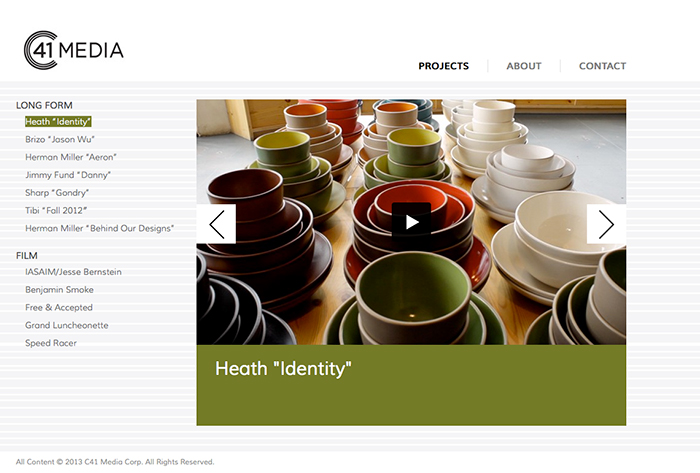Click the C41 Media logo
700x473 pixels.
point(74,50)
